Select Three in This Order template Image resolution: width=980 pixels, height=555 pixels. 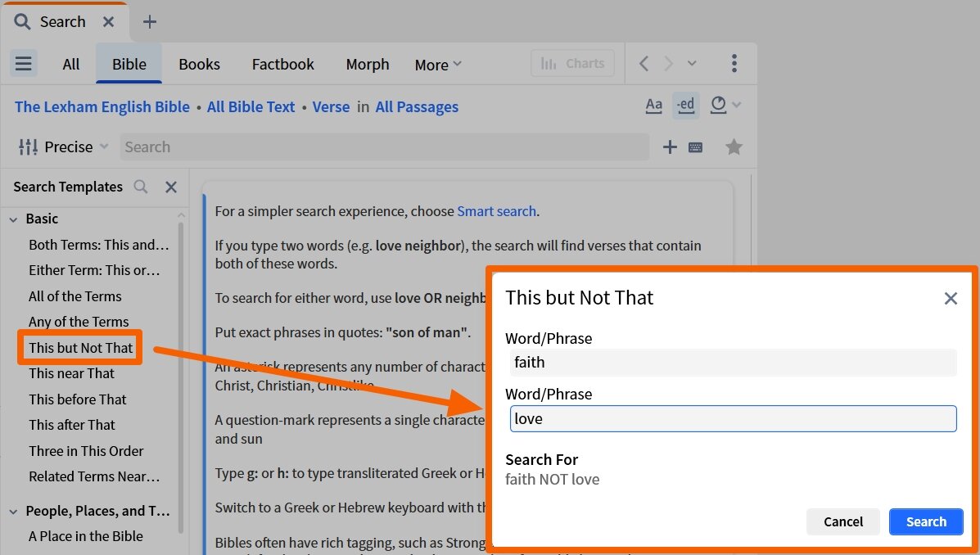[x=86, y=451]
